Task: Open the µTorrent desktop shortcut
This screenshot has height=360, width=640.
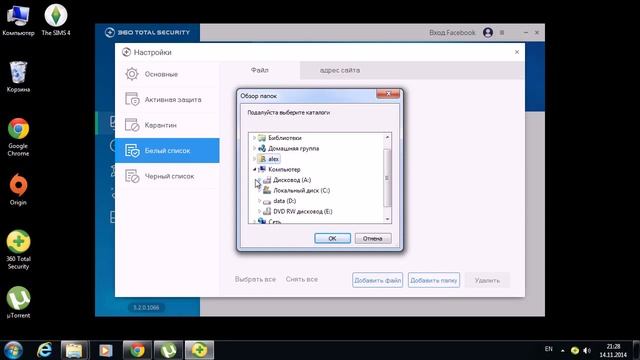Action: pyautogui.click(x=18, y=302)
